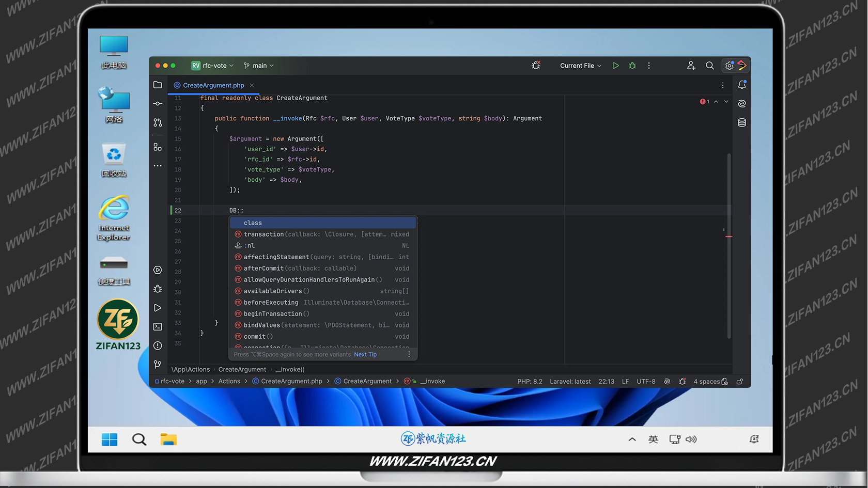Debug Current File with green bug button

[632, 66]
